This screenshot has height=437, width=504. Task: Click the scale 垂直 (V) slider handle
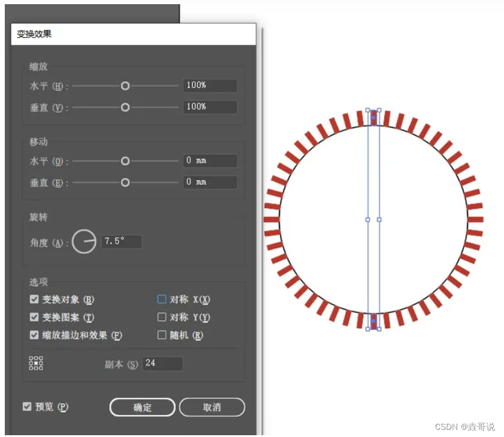125,107
